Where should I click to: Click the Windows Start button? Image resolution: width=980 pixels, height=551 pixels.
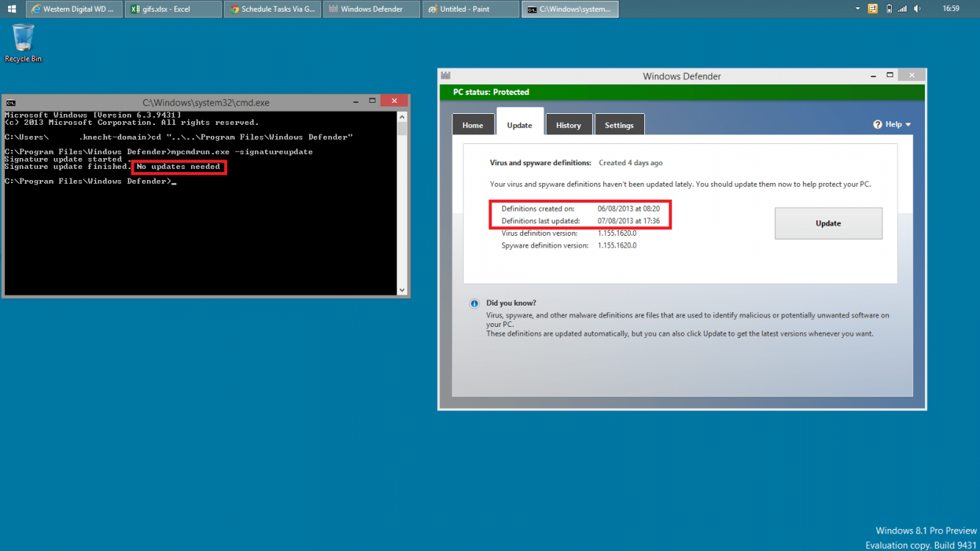coord(12,9)
